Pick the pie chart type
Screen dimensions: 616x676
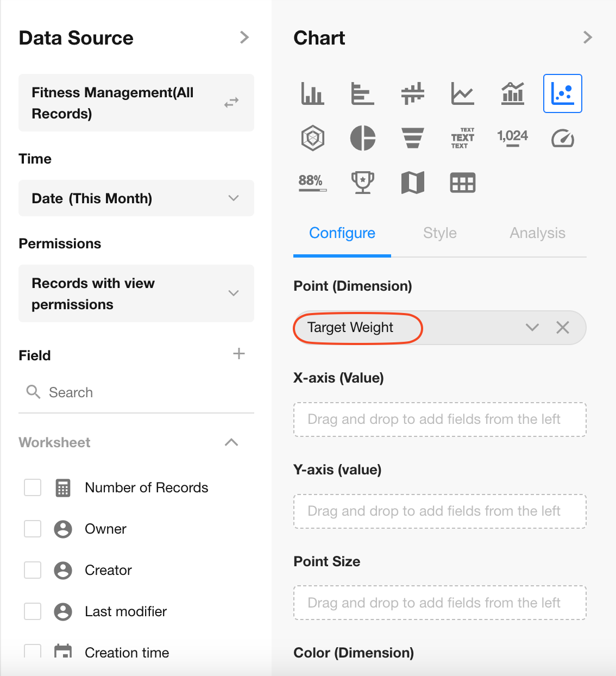(x=363, y=138)
